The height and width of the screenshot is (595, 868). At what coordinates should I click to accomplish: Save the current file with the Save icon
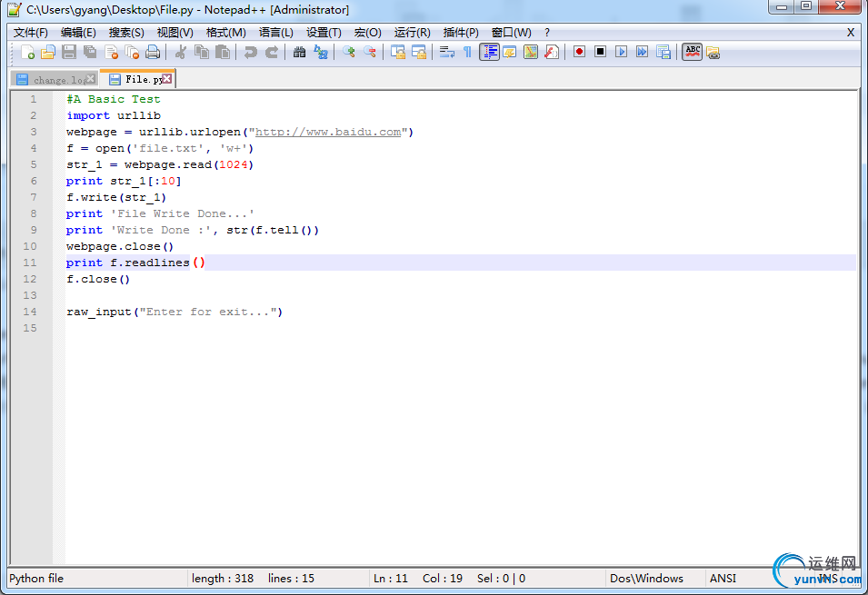tap(69, 53)
